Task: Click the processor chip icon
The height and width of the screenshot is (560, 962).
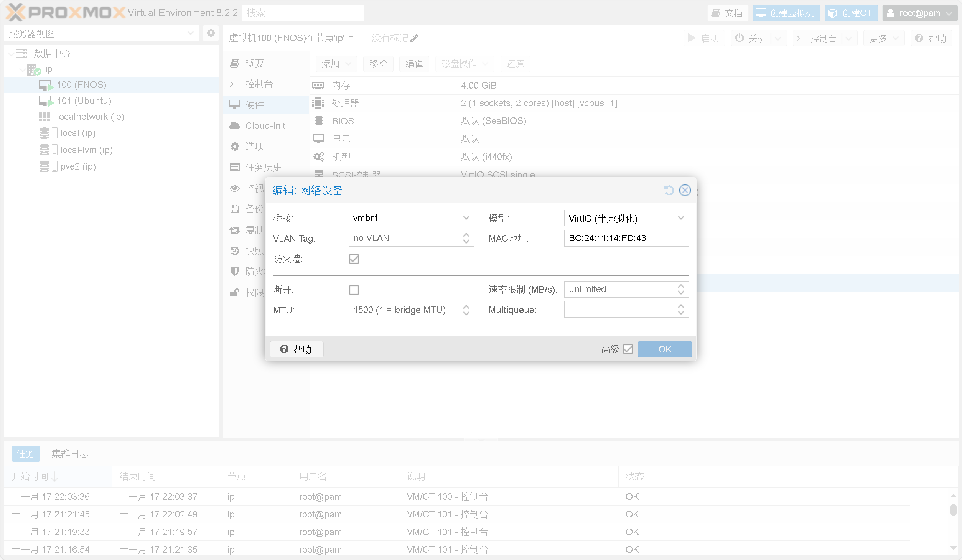Action: (x=318, y=103)
